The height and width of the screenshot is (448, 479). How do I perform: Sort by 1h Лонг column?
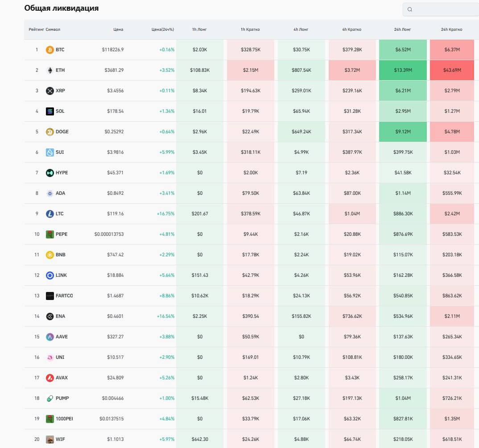click(199, 29)
